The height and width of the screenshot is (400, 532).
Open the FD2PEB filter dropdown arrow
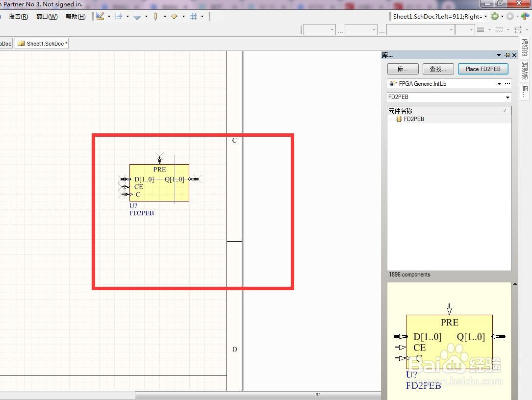(x=507, y=98)
